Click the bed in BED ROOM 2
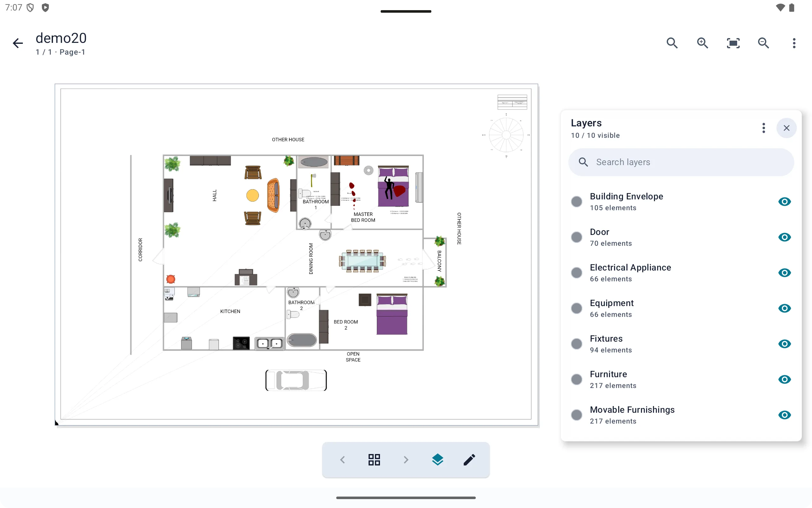812x508 pixels. click(x=392, y=314)
